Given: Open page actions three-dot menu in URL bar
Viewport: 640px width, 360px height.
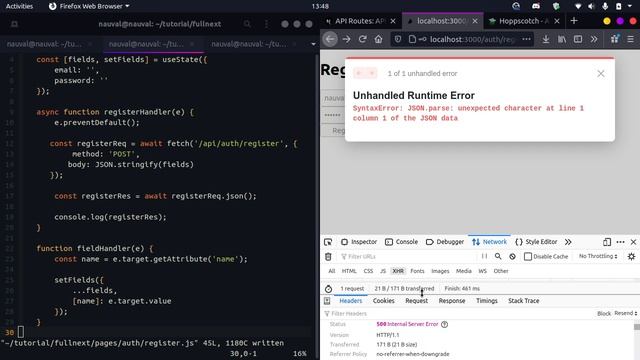Looking at the screenshot, I should [x=526, y=39].
